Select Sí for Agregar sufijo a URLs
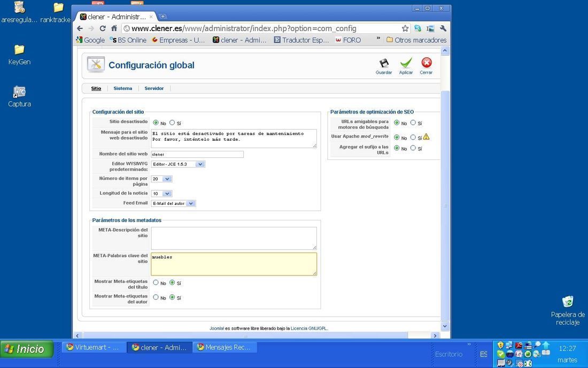 pos(413,148)
